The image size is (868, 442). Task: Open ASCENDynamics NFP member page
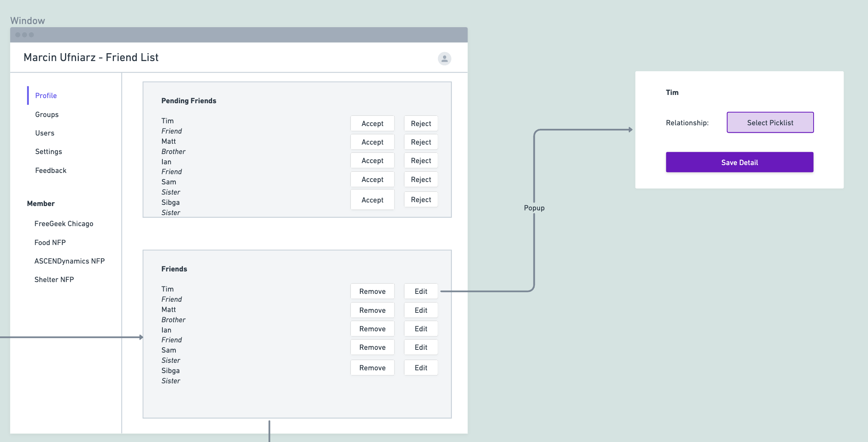70,261
